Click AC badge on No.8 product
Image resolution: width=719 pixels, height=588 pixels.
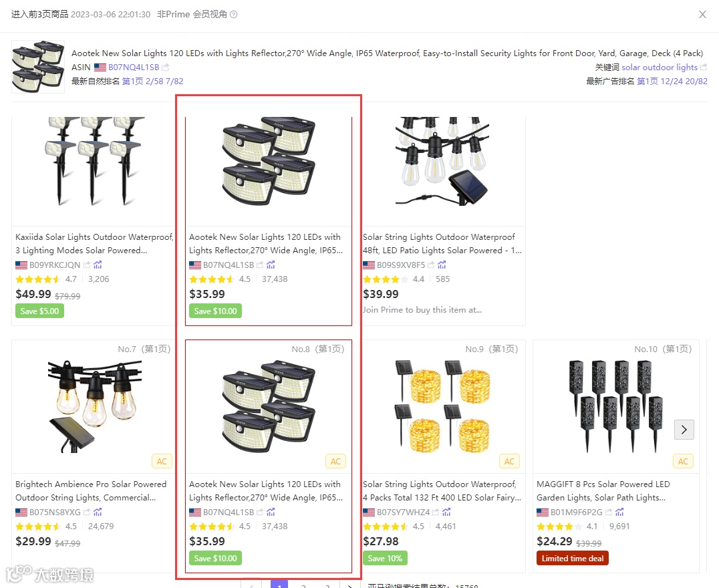click(x=335, y=462)
